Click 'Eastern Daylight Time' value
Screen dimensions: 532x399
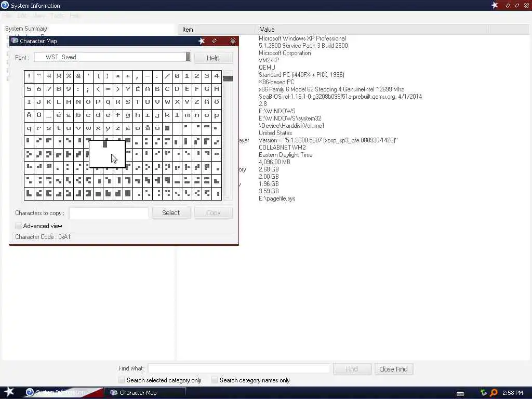285,155
